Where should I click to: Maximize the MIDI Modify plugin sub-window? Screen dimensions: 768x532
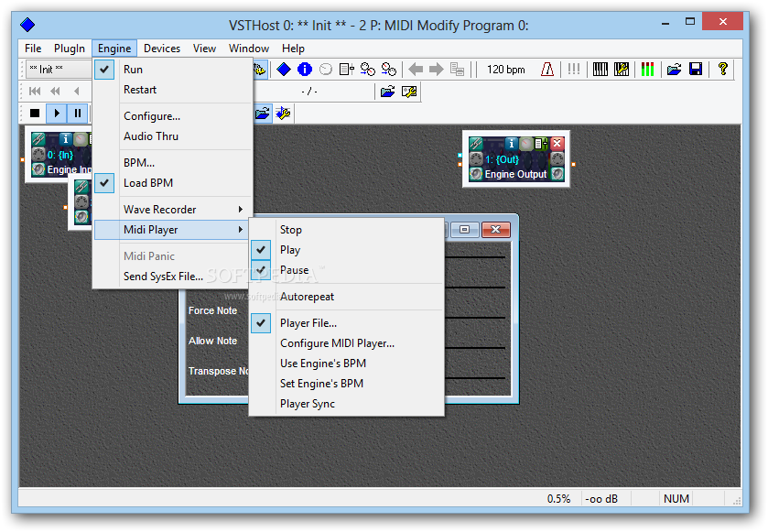(x=464, y=229)
